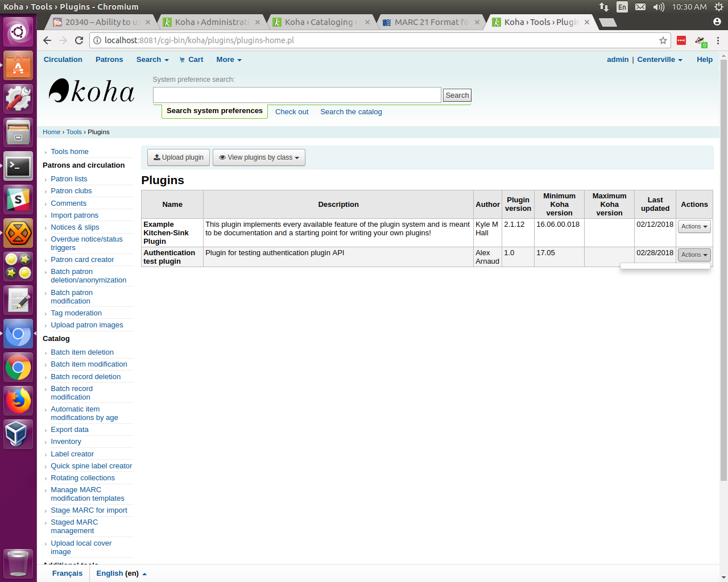The image size is (728, 582).
Task: Open Firefox from the Ubuntu dock
Action: point(18,401)
